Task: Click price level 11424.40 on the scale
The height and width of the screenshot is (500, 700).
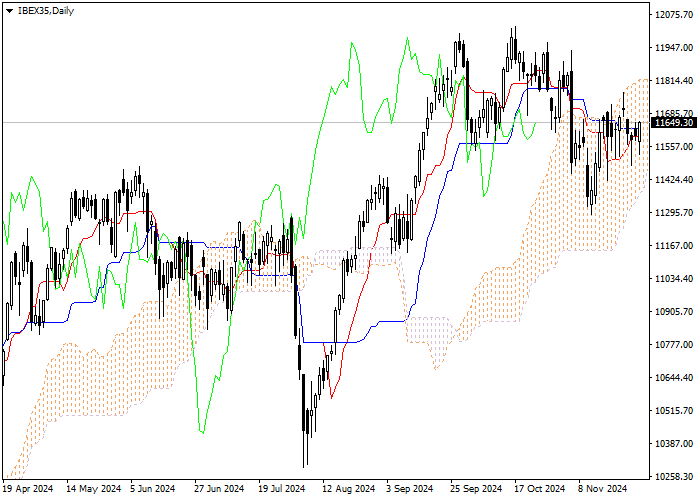Action: [674, 180]
